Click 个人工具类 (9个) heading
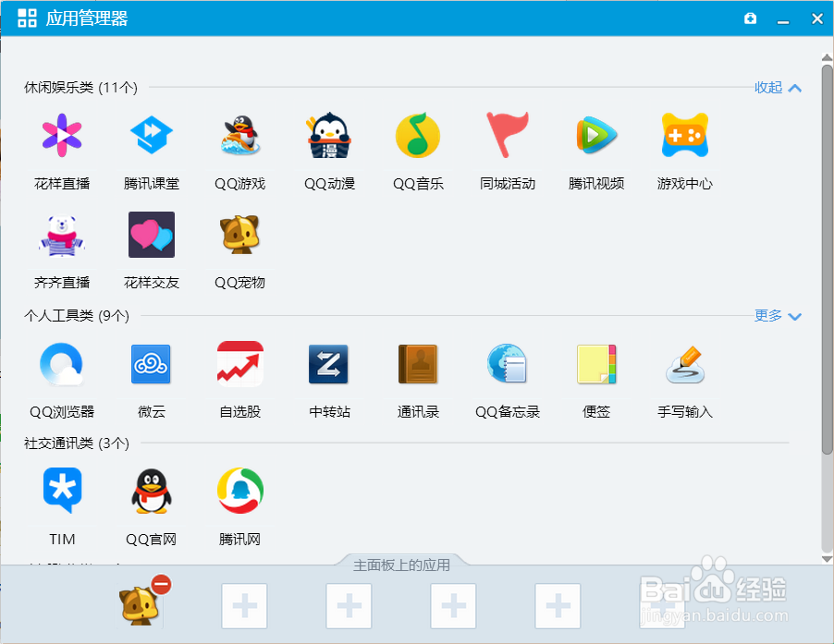Image resolution: width=834 pixels, height=644 pixels. [77, 316]
